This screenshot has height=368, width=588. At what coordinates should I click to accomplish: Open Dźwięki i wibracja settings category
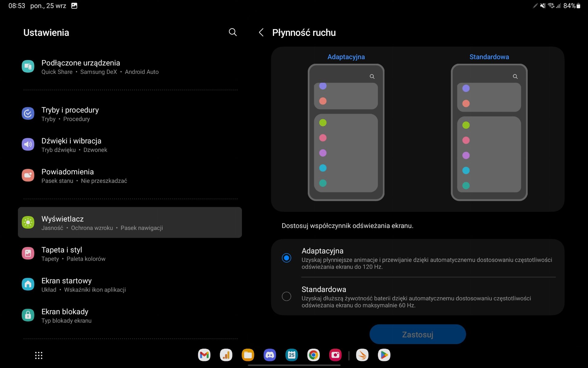click(x=130, y=145)
